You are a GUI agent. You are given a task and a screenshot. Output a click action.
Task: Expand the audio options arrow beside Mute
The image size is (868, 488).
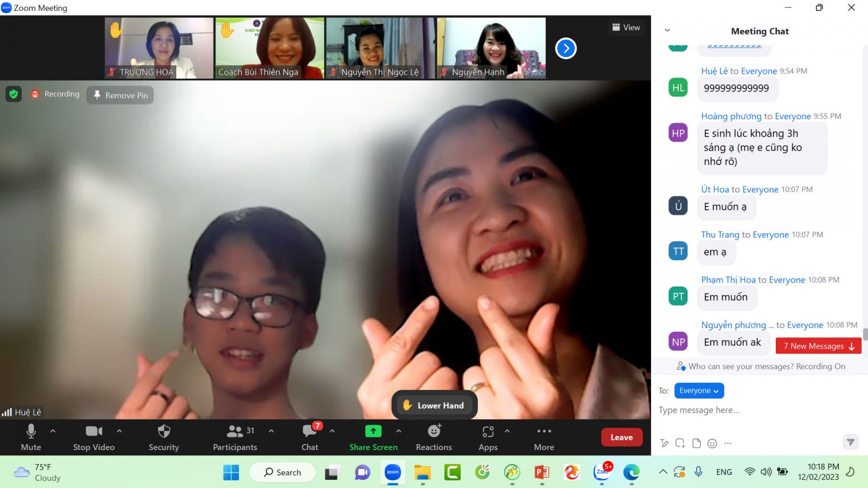pyautogui.click(x=53, y=431)
